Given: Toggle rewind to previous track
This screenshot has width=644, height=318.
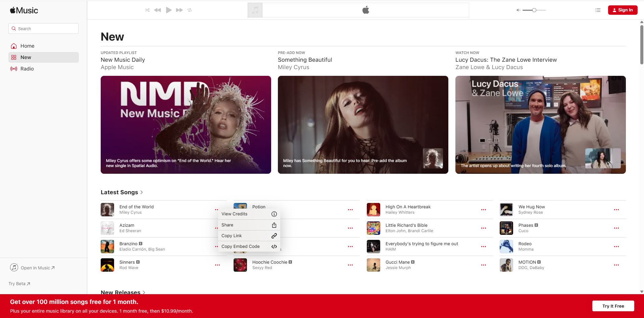Looking at the screenshot, I should click(157, 10).
